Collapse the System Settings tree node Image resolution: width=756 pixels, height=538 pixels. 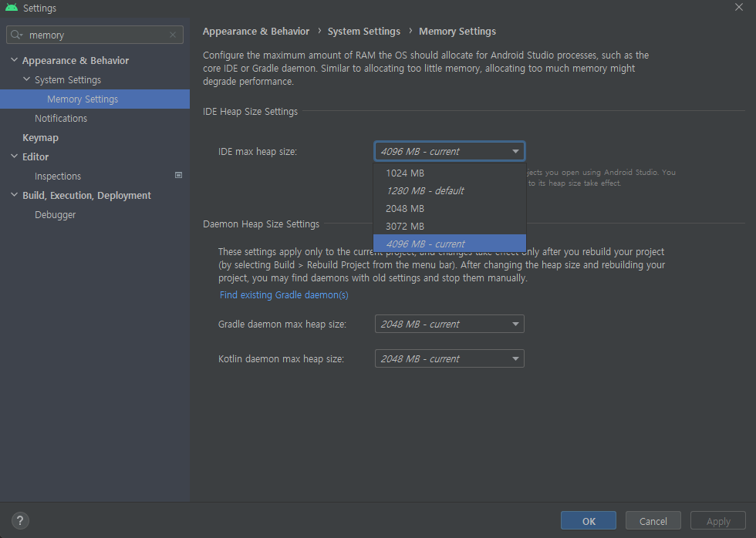[x=26, y=79]
